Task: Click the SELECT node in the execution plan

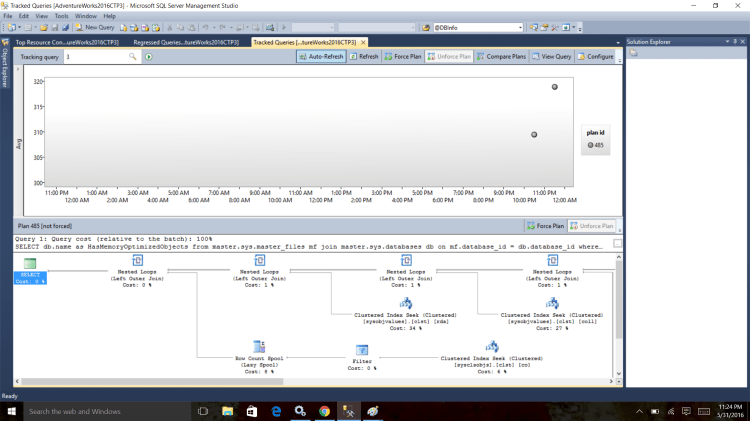Action: coord(31,264)
